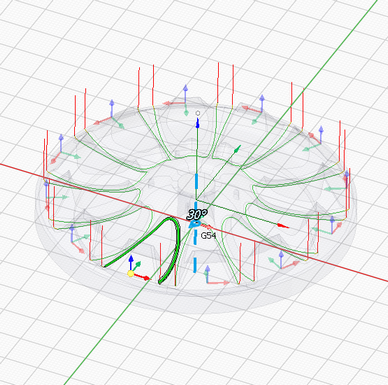Click the yellow origin sphere of triad

[x=131, y=274]
